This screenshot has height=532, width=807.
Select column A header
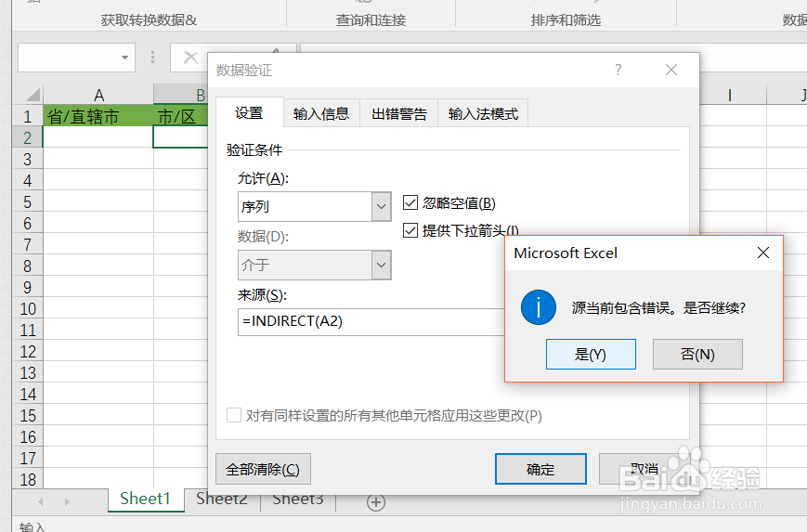pos(98,95)
